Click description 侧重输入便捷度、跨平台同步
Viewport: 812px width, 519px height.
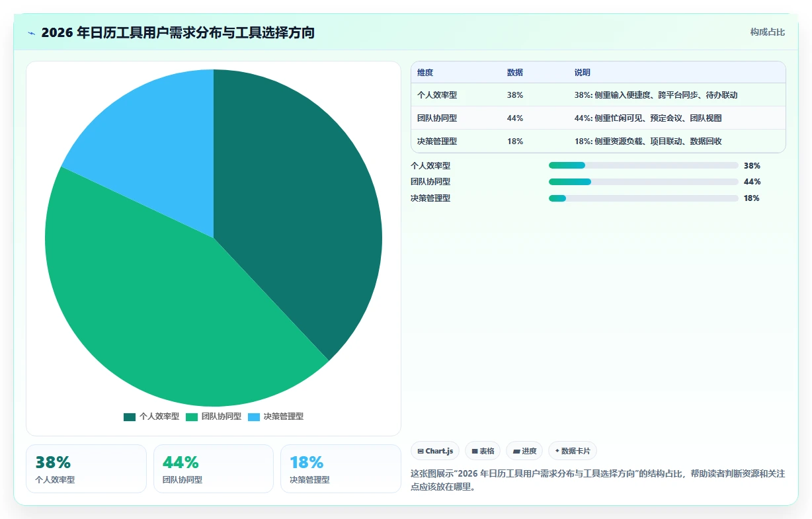[x=656, y=95]
